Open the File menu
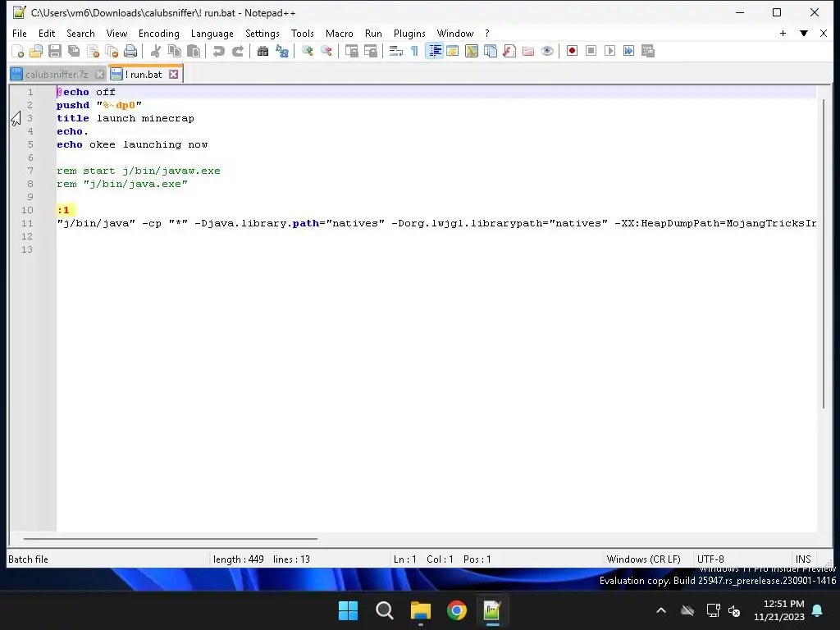This screenshot has height=630, width=840. [x=20, y=33]
